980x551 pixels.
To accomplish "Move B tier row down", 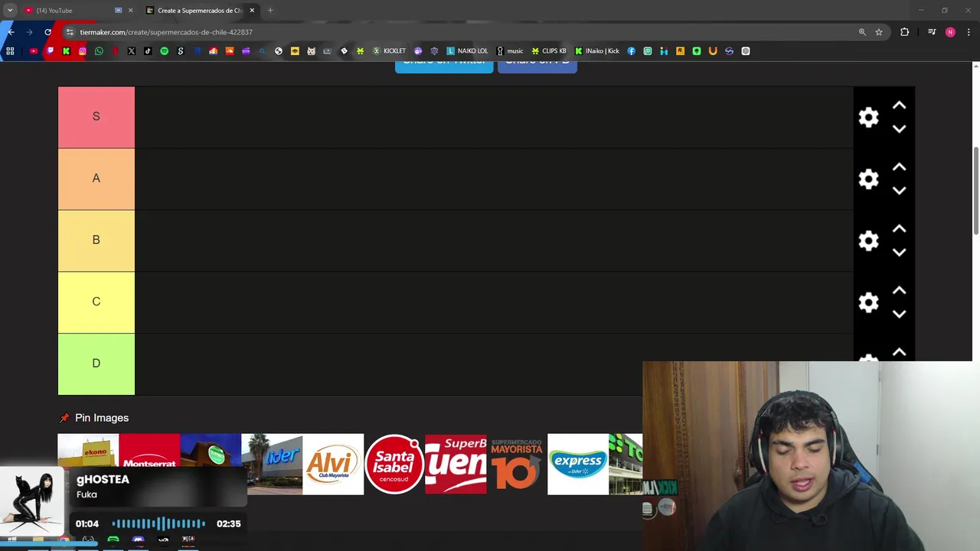I will pos(900,253).
